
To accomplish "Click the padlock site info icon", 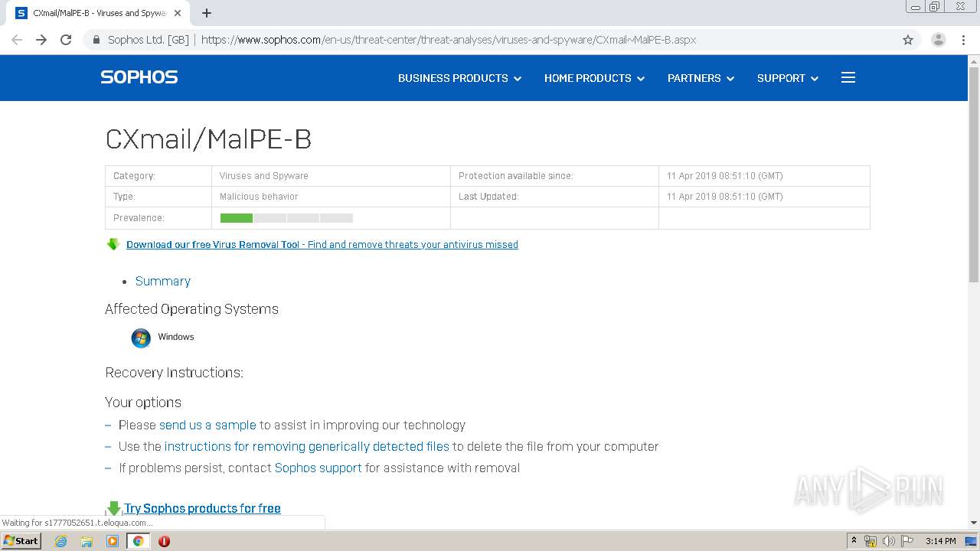I will [96, 40].
